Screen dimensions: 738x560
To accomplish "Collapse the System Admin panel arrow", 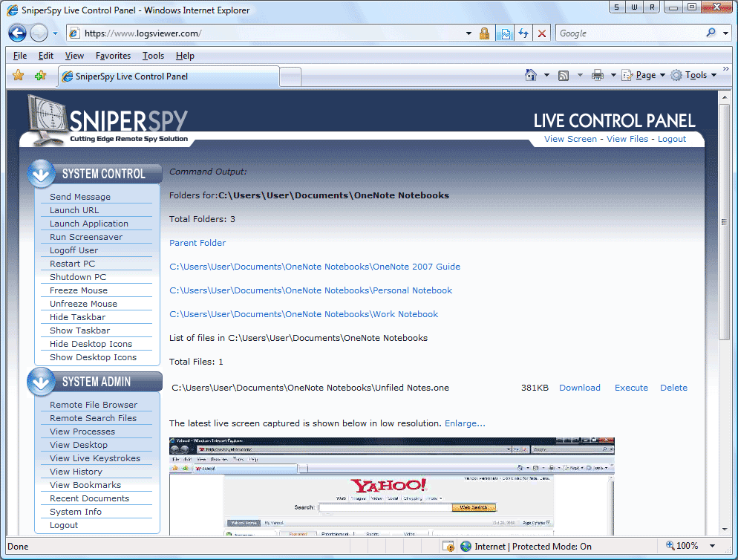I will tap(42, 382).
